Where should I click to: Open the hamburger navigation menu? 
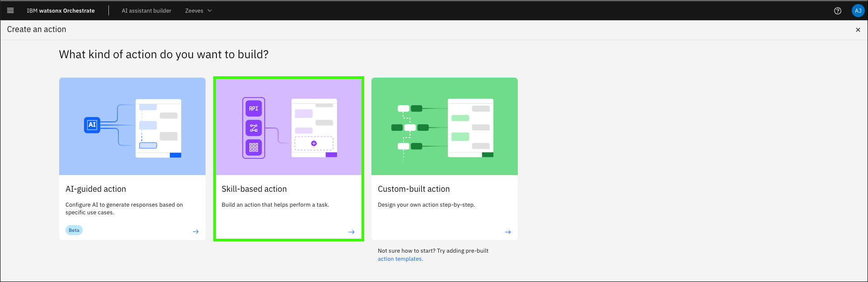pyautogui.click(x=10, y=10)
